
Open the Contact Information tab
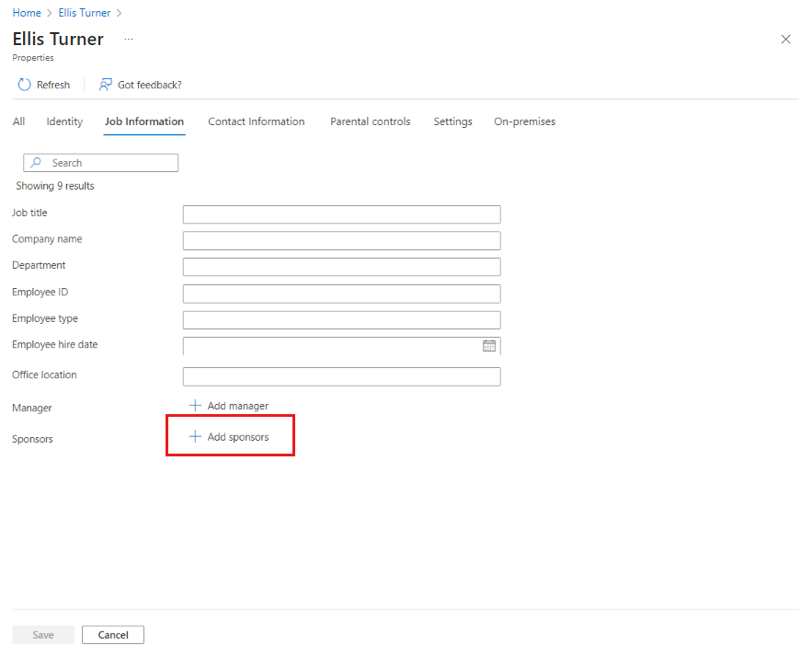[256, 121]
